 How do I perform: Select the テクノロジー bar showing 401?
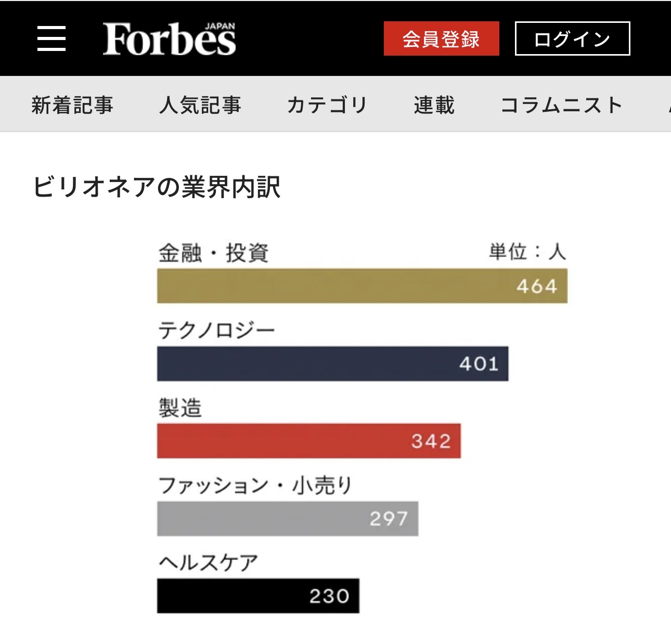333,364
